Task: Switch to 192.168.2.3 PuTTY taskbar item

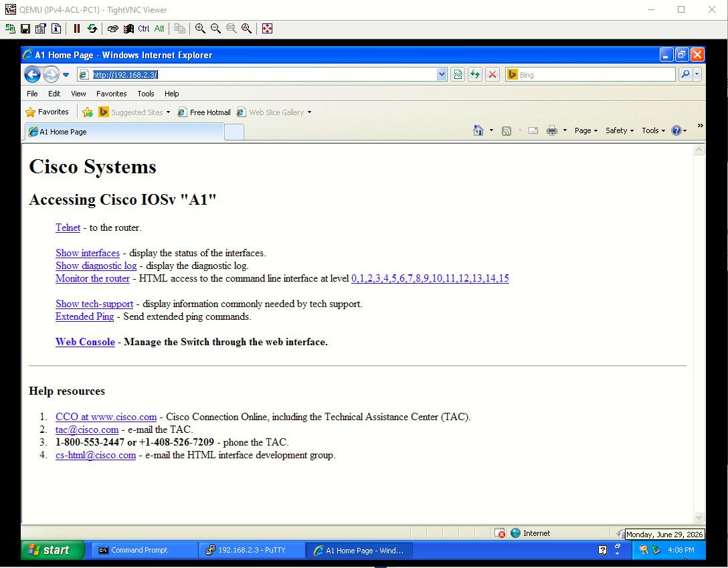Action: tap(252, 551)
